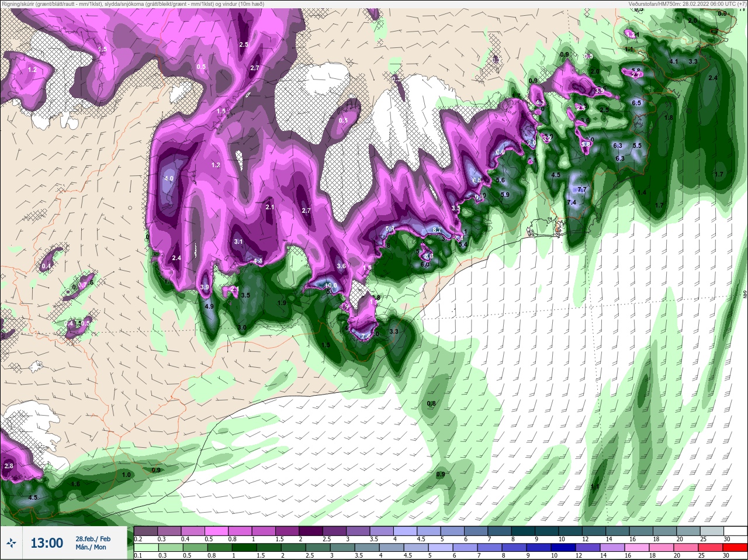Click the 3.6 snowfall value on the map
This screenshot has width=748, height=560.
pyautogui.click(x=341, y=266)
